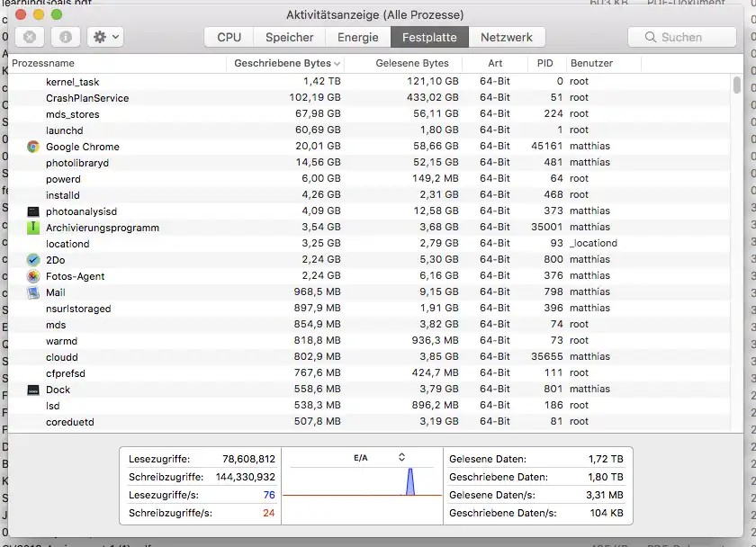Screen dimensions: 756x547
Task: Click the quit process button
Action: [x=29, y=37]
